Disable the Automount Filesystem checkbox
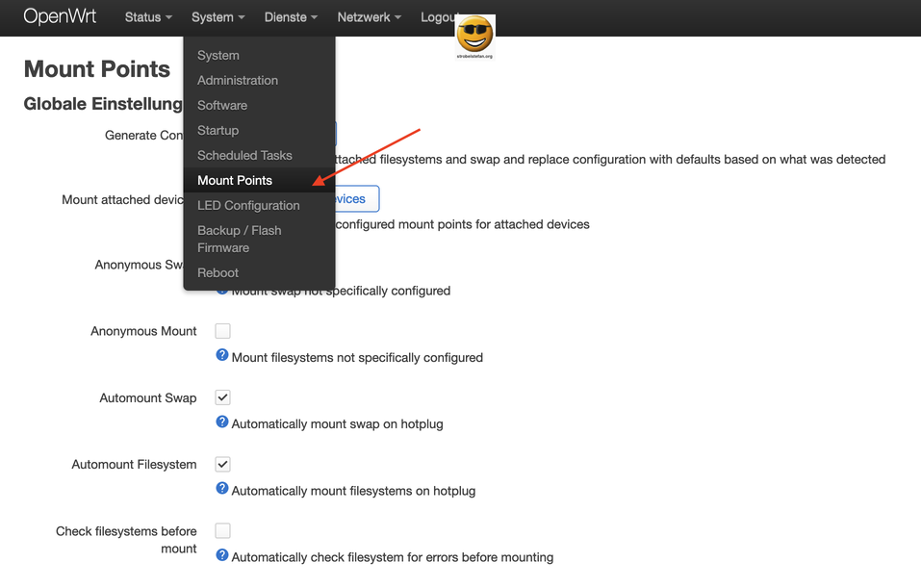This screenshot has height=588, width=921. [222, 464]
